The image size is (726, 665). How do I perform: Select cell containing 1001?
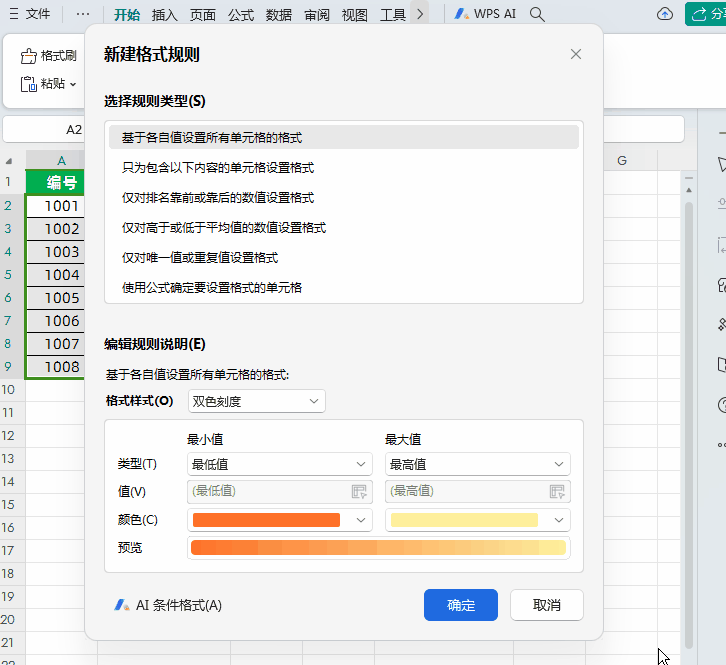pos(56,206)
